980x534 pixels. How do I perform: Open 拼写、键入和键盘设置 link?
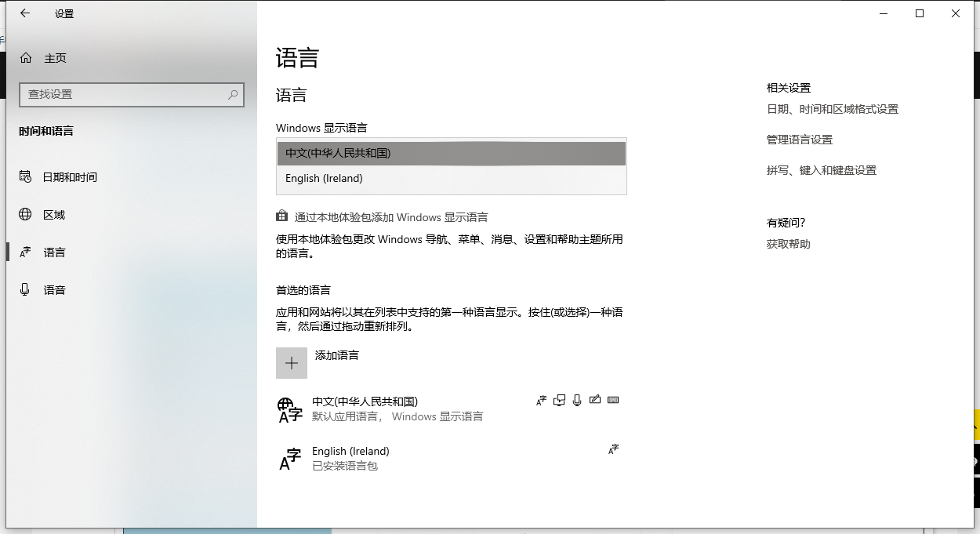[x=822, y=170]
